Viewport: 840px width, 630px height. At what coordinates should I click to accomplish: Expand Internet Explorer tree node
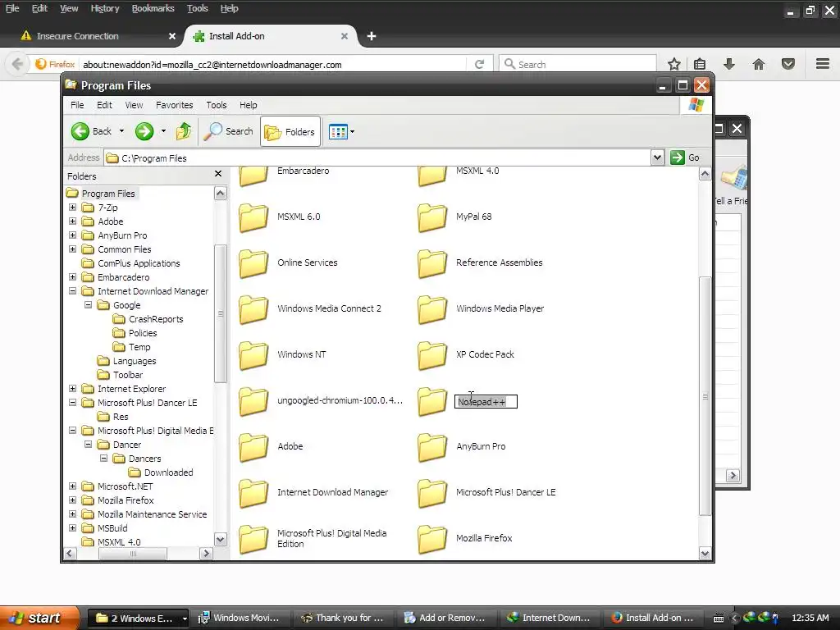pyautogui.click(x=73, y=388)
